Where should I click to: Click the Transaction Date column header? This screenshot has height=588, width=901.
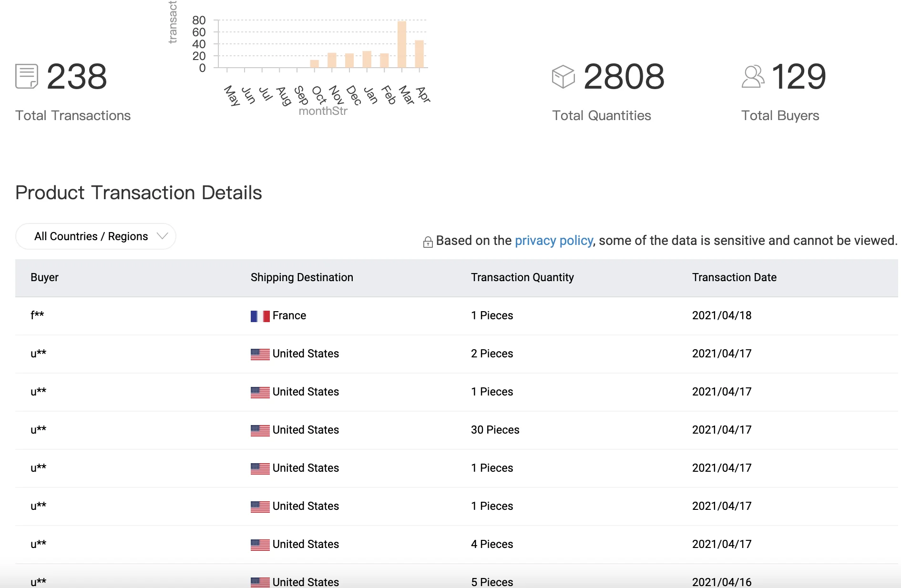point(734,277)
